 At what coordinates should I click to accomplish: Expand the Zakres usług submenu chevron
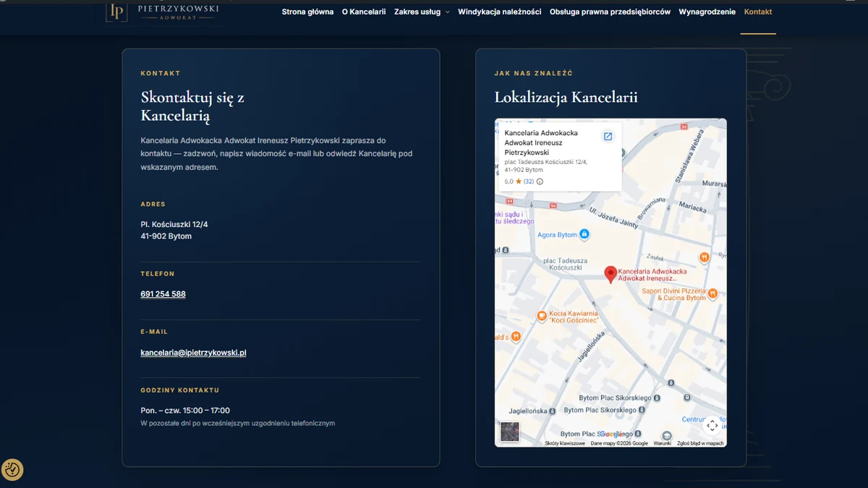(x=447, y=12)
